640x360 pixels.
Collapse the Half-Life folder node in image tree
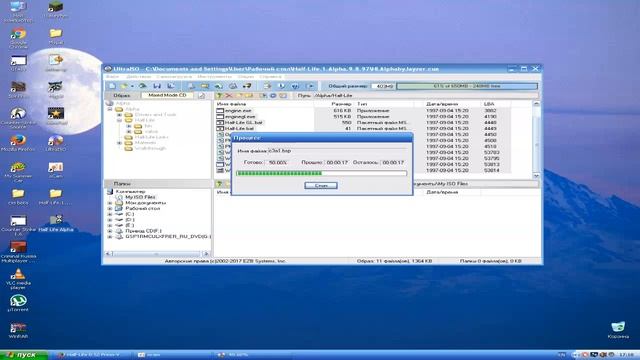[120, 120]
